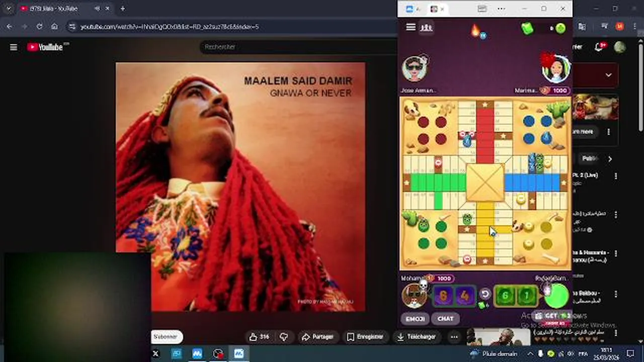Image resolution: width=644 pixels, height=362 pixels.
Task: Open the friends group icon in game
Action: click(x=427, y=27)
